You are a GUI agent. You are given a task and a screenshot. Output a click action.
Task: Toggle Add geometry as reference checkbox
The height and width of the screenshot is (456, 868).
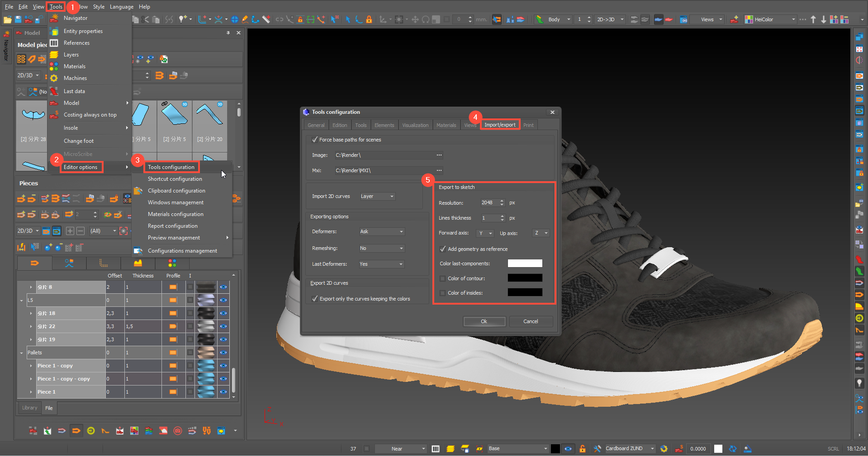click(x=443, y=249)
